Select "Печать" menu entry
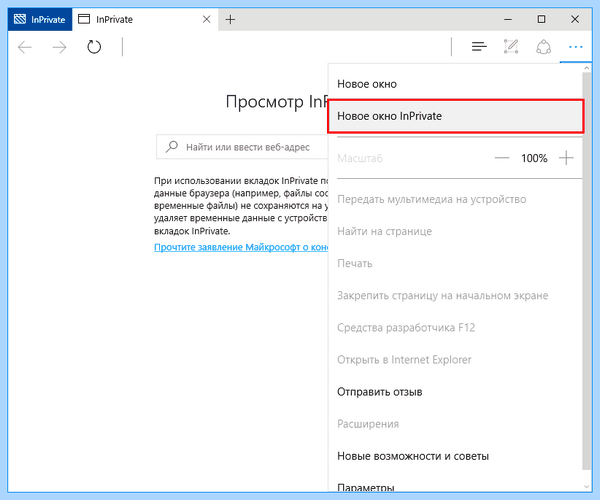 pos(455,264)
